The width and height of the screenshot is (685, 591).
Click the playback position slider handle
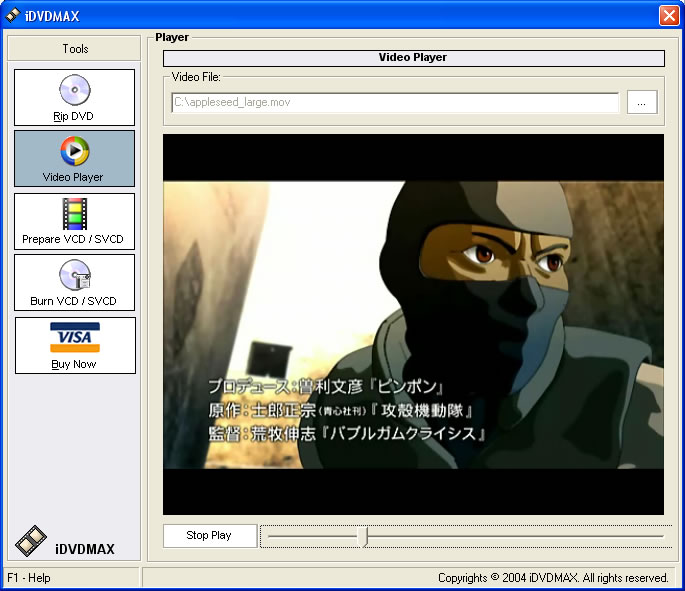365,536
